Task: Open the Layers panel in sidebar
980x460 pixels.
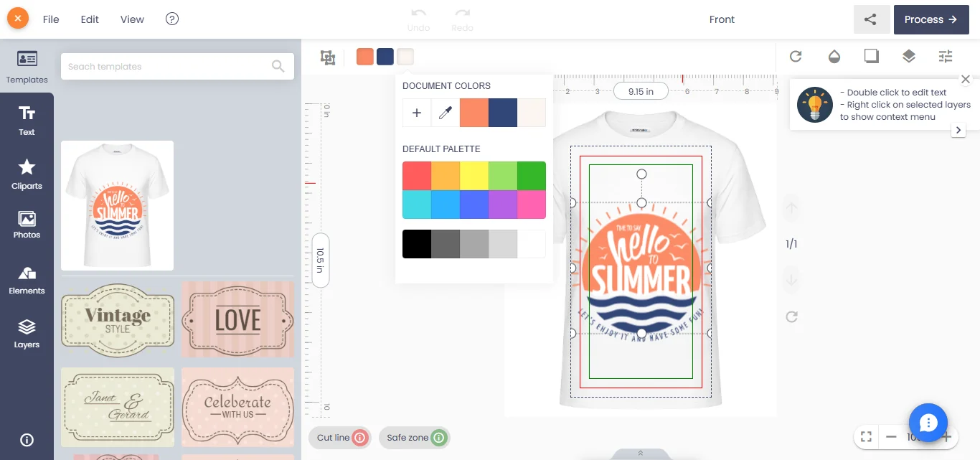Action: click(x=27, y=334)
